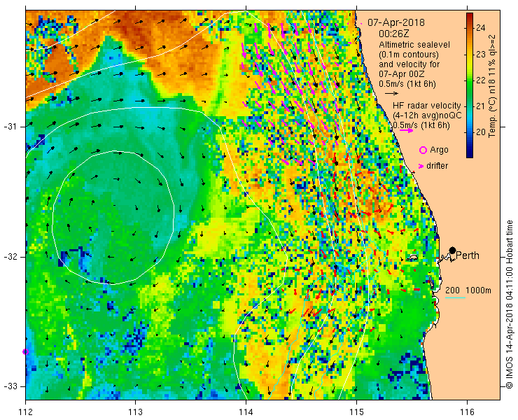This screenshot has width=518, height=420.
Task: Click the magenta drifter arrow symbol in legend
Action: coord(421,166)
